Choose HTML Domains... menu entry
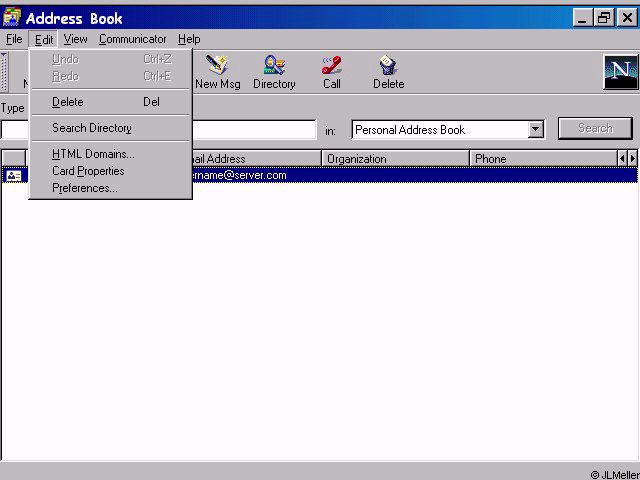 coord(110,154)
